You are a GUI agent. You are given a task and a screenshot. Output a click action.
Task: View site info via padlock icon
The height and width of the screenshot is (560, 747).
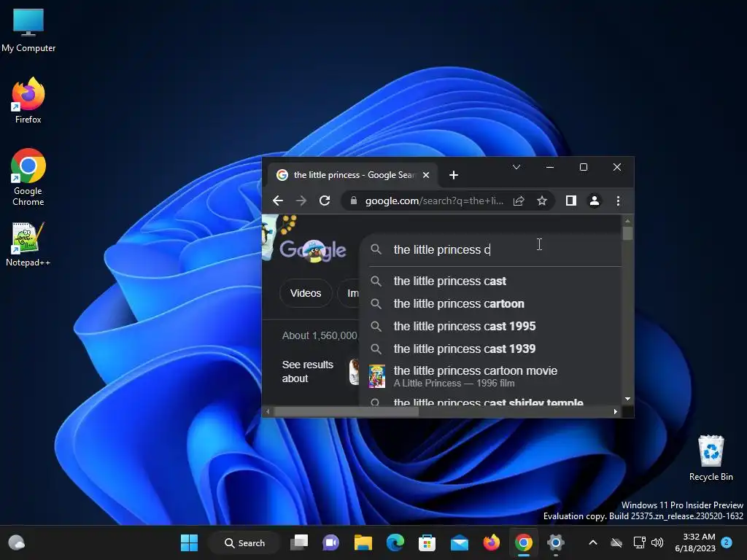point(354,201)
